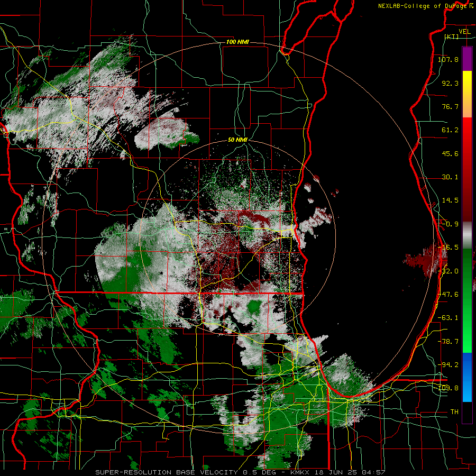The image size is (476, 476).
Task: Click the VEL legend title
Action: click(465, 32)
